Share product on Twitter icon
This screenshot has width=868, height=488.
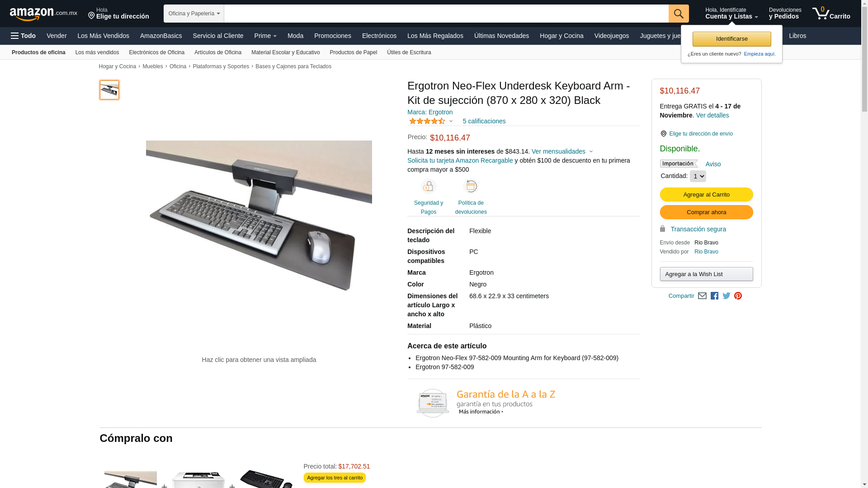(x=726, y=296)
